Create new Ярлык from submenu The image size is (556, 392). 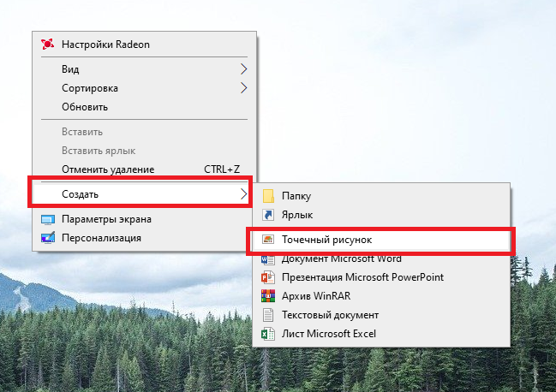pyautogui.click(x=381, y=215)
